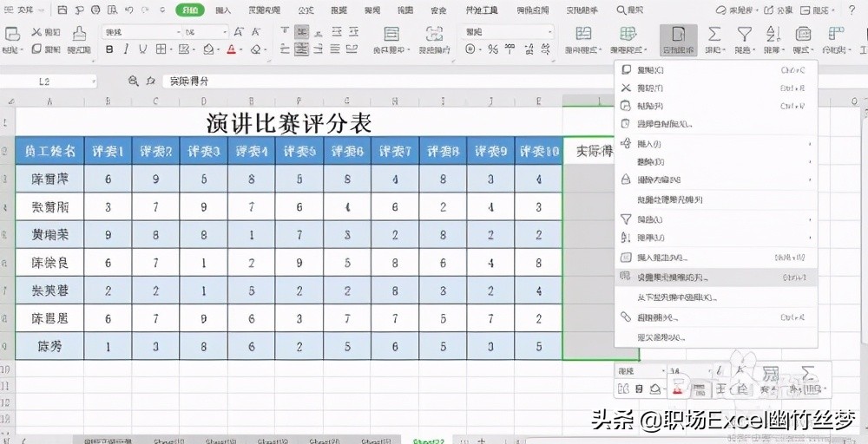
Task: Click the formula bar input field
Action: (x=387, y=82)
